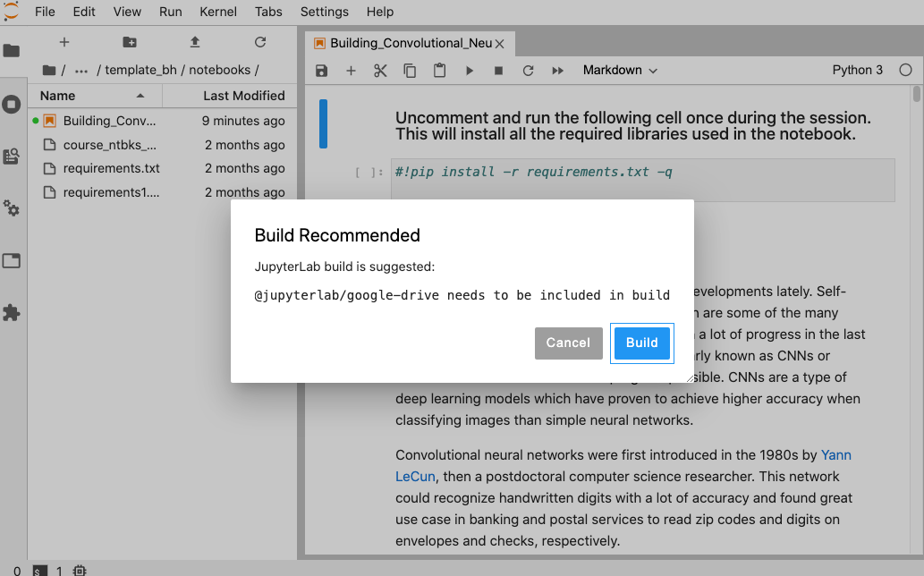924x576 pixels.
Task: Open the Kernel menu
Action: [x=218, y=12]
